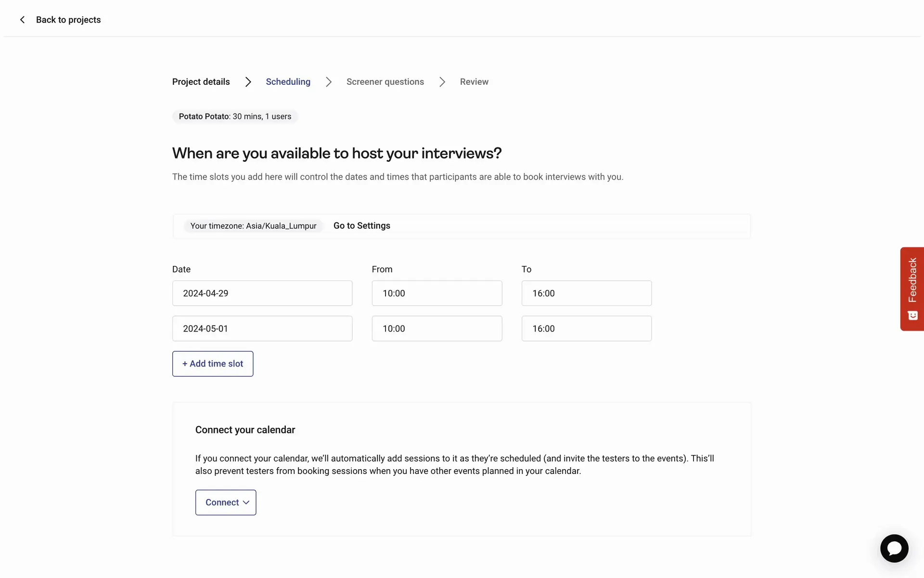
Task: Edit the 2024-04-29 date field
Action: pyautogui.click(x=262, y=293)
